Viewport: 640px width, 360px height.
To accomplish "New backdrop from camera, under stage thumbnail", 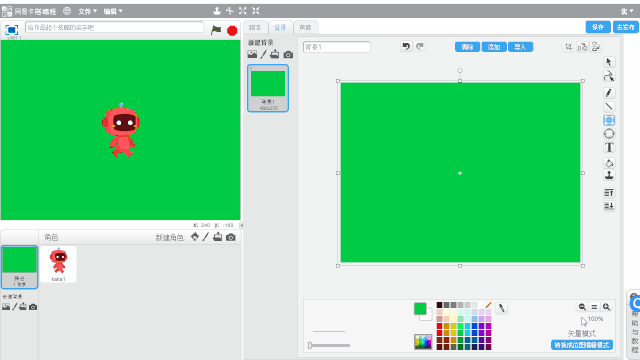I will click(33, 307).
